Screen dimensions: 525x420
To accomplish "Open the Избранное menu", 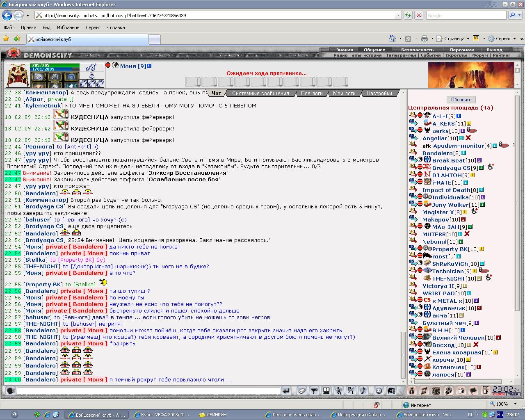I will pyautogui.click(x=68, y=27).
